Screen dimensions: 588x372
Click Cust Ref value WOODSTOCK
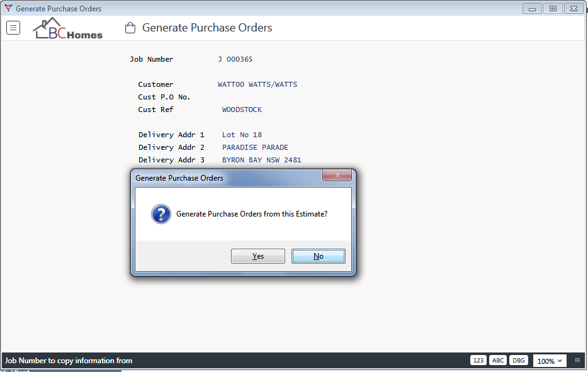click(x=242, y=110)
